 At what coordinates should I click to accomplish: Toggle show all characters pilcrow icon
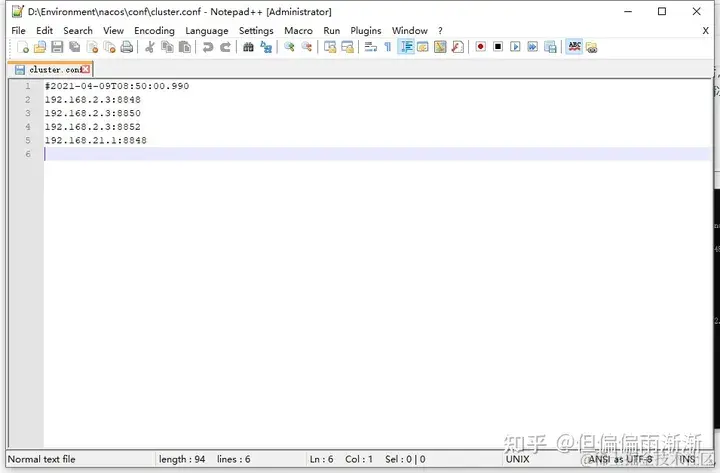[388, 47]
